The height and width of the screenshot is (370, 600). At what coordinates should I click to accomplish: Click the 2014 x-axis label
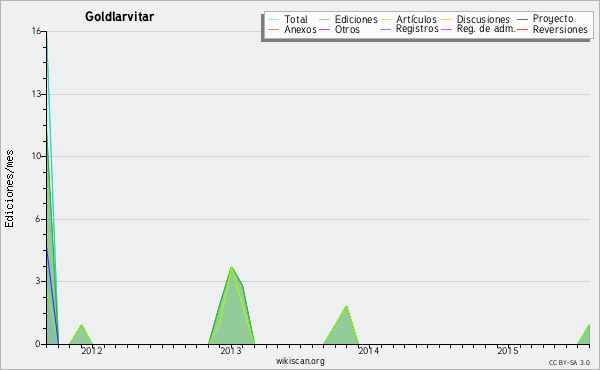(368, 350)
